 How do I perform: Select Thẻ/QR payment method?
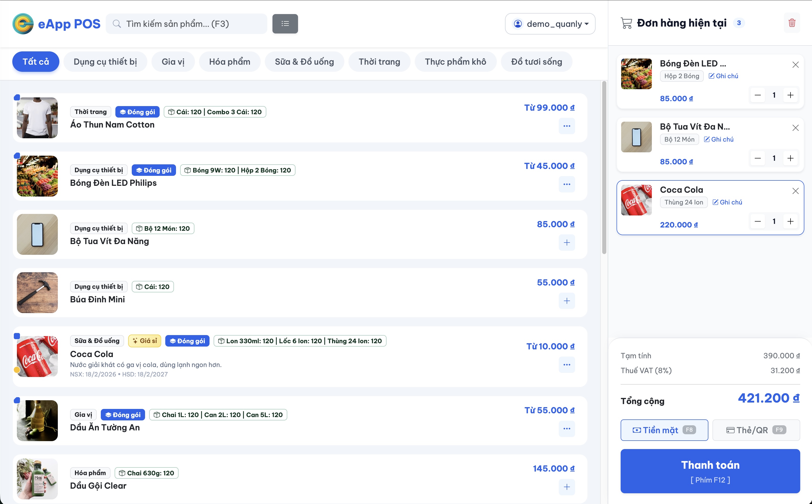click(x=756, y=430)
